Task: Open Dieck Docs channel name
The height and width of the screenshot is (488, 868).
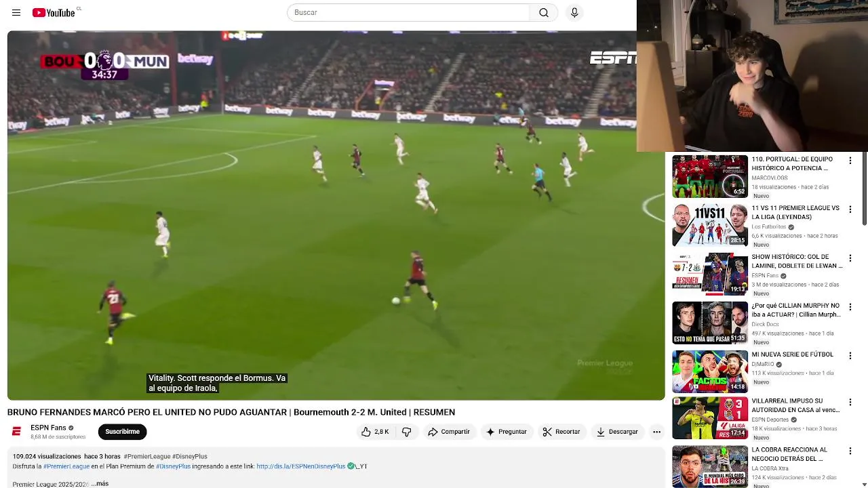Action: click(x=765, y=325)
